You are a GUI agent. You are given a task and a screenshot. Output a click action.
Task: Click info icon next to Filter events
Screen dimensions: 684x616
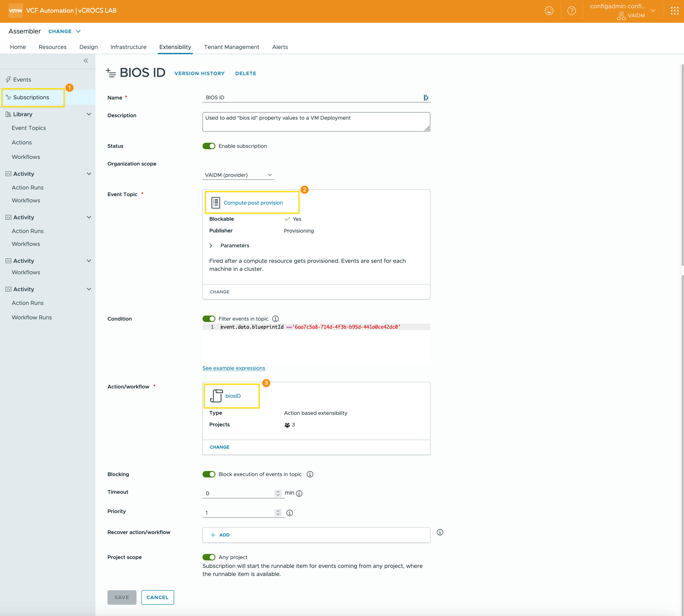click(x=275, y=319)
